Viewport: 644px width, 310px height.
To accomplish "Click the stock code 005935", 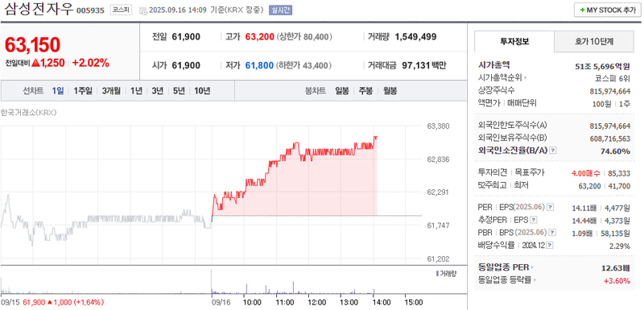I will (x=90, y=10).
